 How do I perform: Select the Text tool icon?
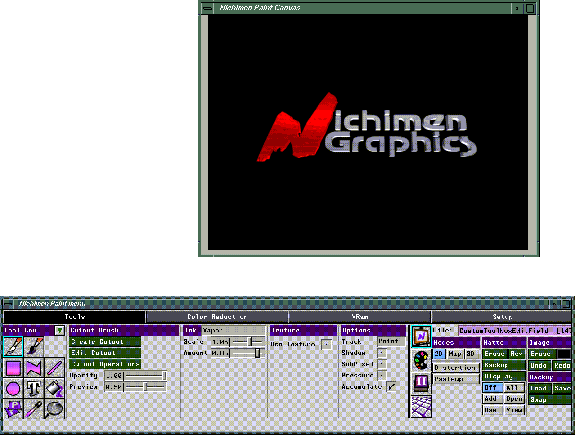click(x=34, y=388)
